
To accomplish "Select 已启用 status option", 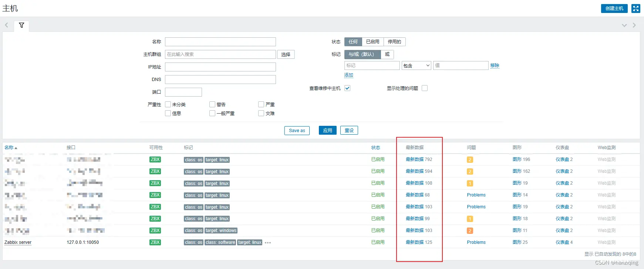I will coord(373,42).
